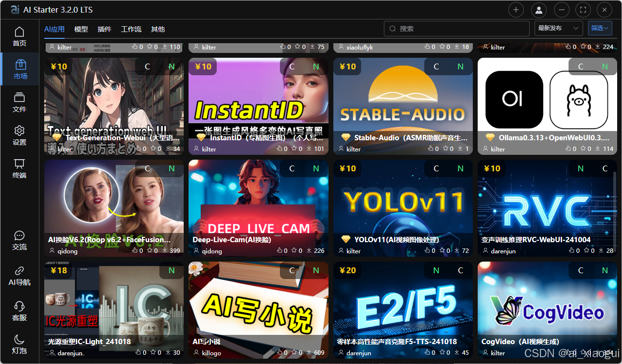Image resolution: width=622 pixels, height=364 pixels.
Task: Open the AI写小说 app card
Action: (259, 310)
